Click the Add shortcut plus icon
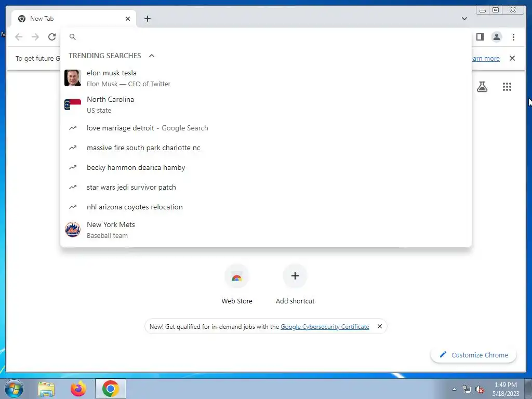Image resolution: width=532 pixels, height=399 pixels. [x=295, y=276]
